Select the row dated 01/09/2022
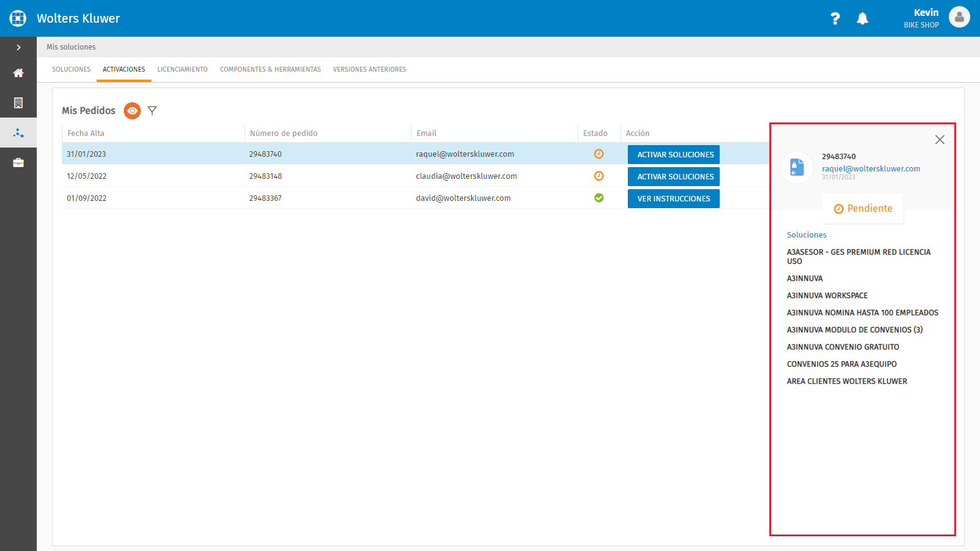The image size is (980, 551). pos(415,198)
